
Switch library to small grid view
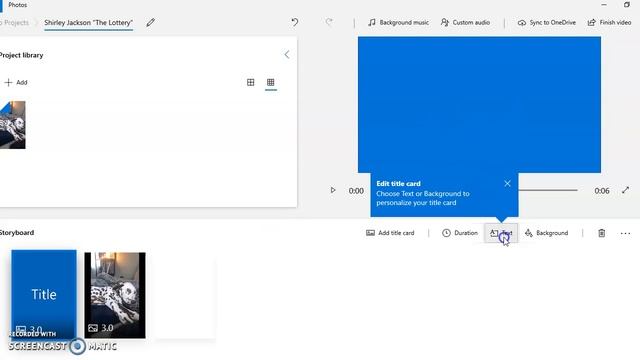pos(271,82)
